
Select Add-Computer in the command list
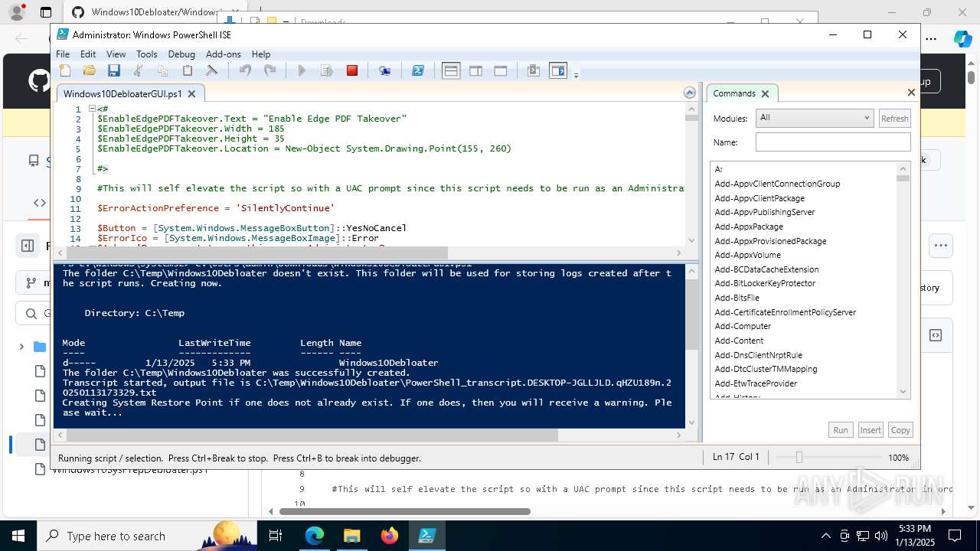[x=743, y=326]
